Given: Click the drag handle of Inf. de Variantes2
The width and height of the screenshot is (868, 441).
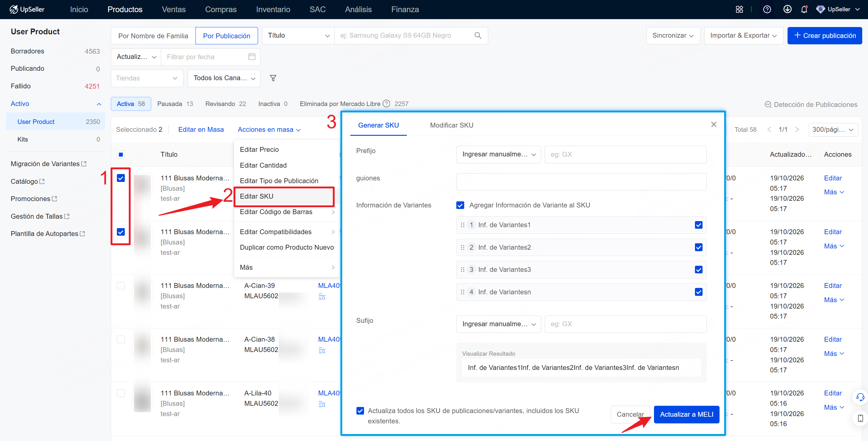Looking at the screenshot, I should 462,247.
